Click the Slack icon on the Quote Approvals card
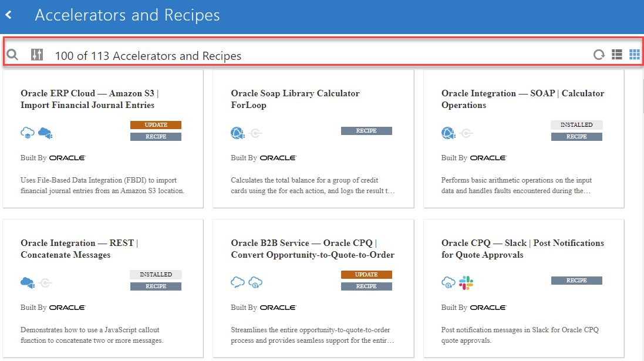The image size is (644, 361). [466, 282]
